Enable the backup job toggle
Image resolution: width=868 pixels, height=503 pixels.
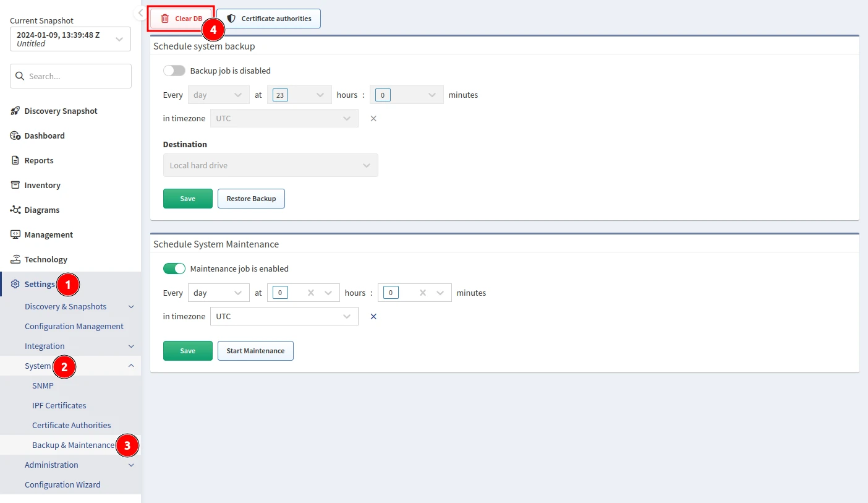pos(174,71)
